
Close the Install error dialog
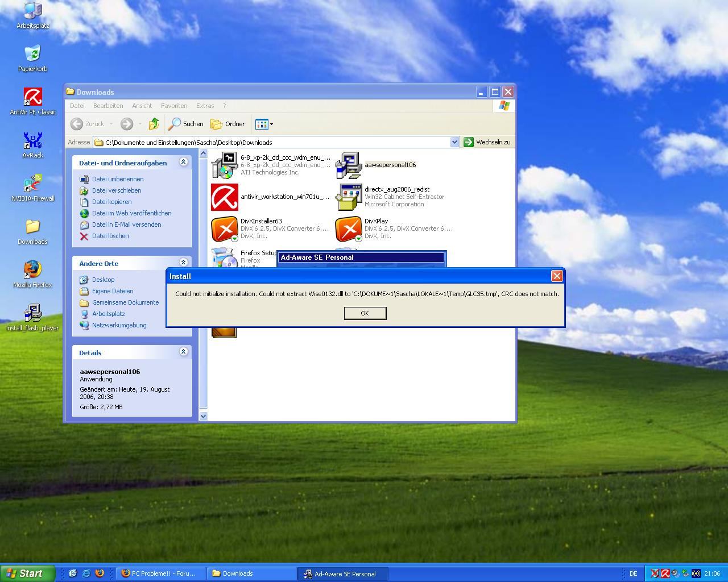click(x=557, y=276)
